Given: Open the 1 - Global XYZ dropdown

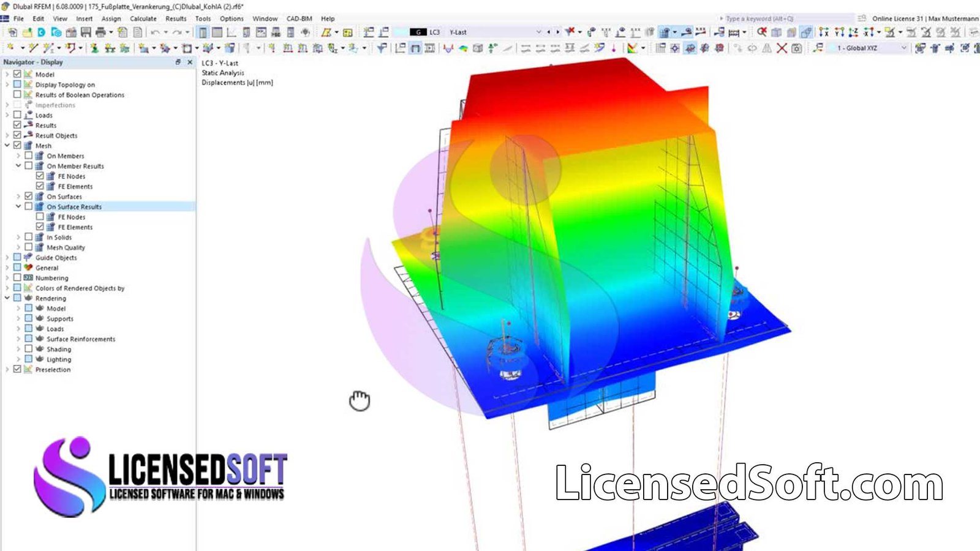Looking at the screenshot, I should [x=903, y=48].
